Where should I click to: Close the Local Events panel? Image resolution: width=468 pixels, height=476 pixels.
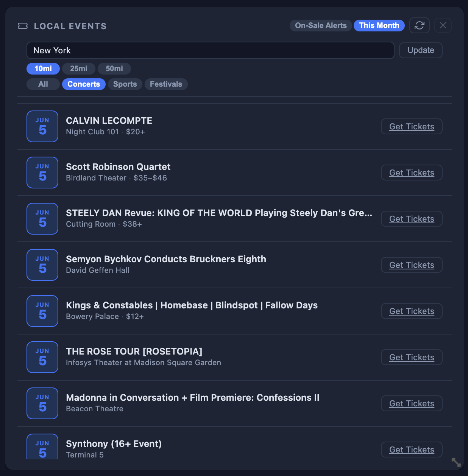pos(443,25)
